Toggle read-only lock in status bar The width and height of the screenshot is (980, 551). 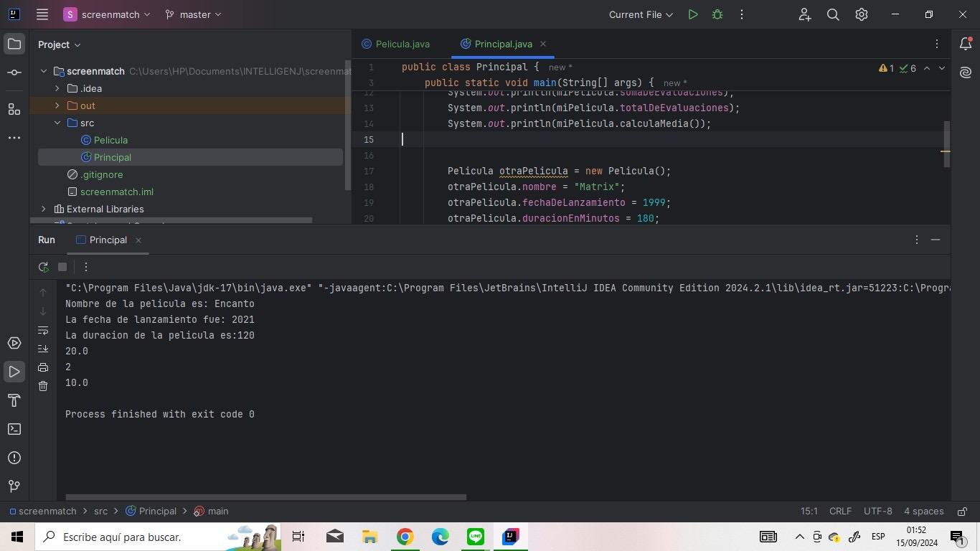[x=961, y=512]
